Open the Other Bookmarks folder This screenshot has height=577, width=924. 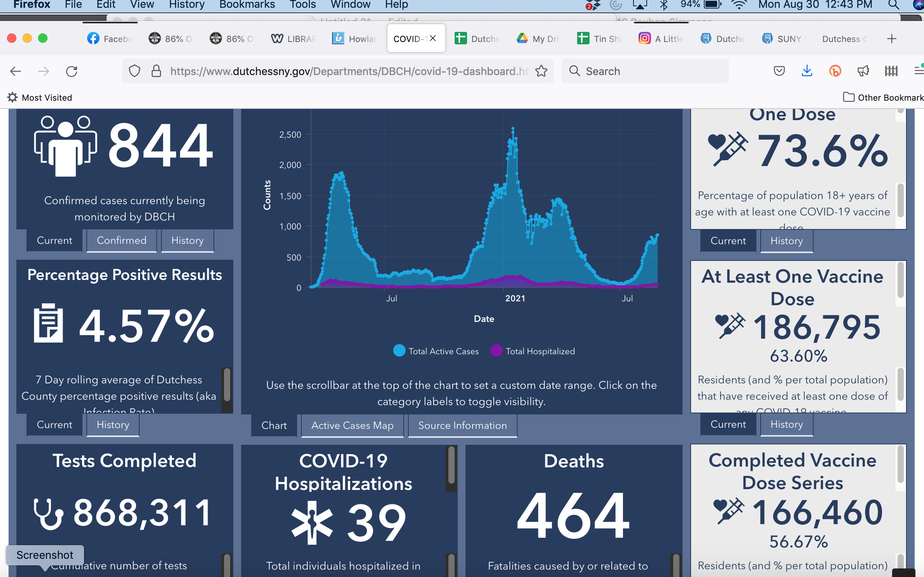[x=884, y=97]
